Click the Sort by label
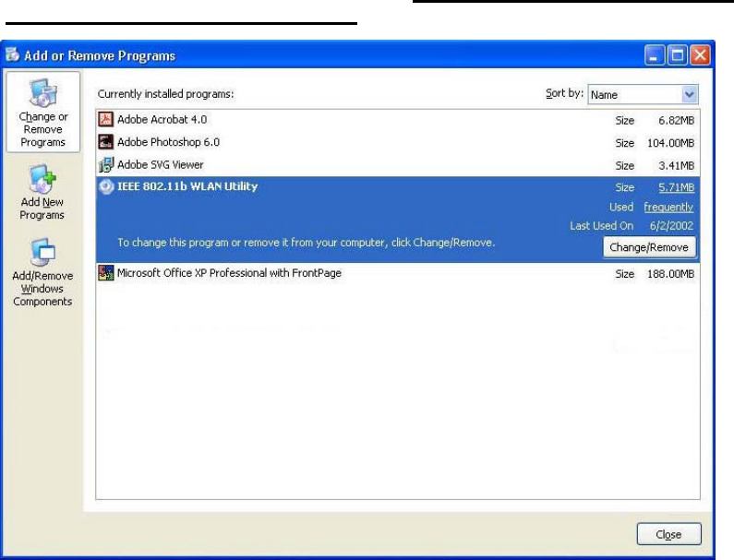This screenshot has width=734, height=560. coord(564,93)
